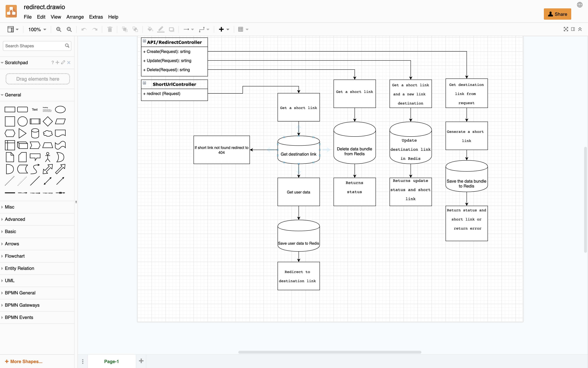The image size is (588, 368).
Task: Toggle fullscreen mode icon
Action: click(x=566, y=29)
